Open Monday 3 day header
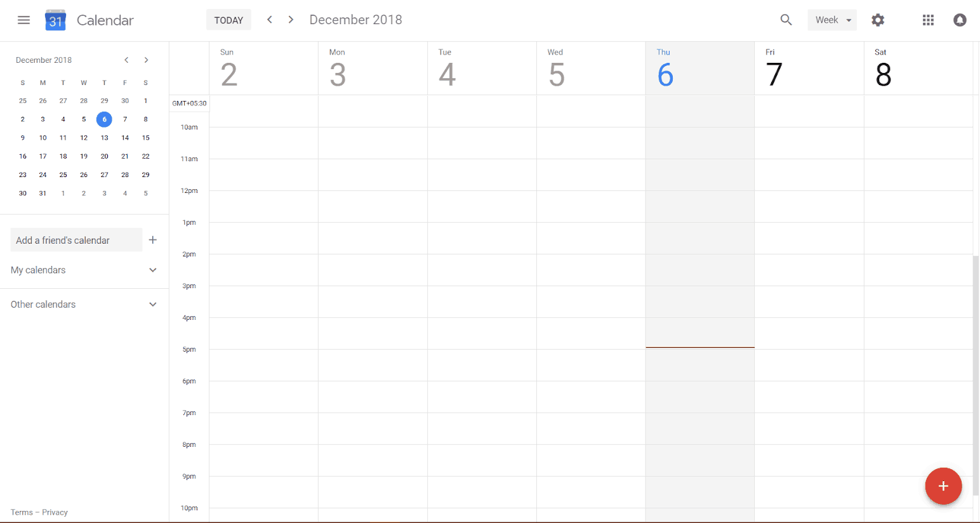Viewport: 980px width, 523px height. click(338, 69)
